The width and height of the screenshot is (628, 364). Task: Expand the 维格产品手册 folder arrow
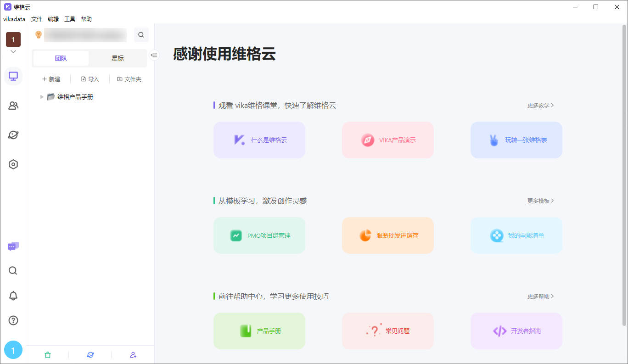42,97
